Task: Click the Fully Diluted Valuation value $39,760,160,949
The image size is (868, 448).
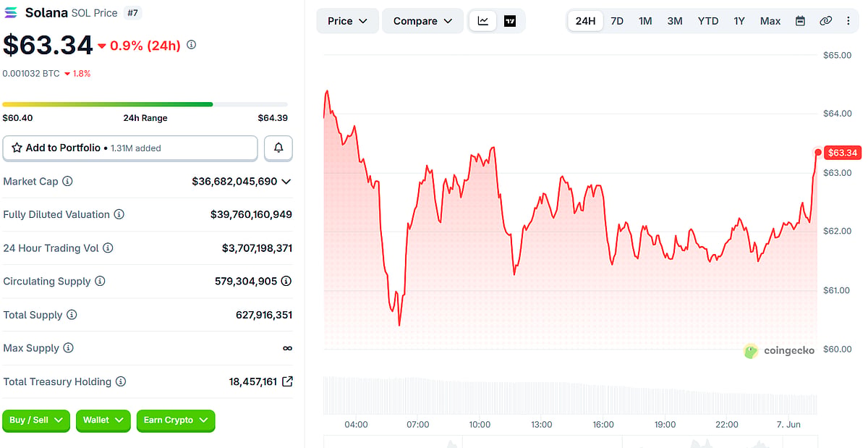Action: tap(251, 214)
